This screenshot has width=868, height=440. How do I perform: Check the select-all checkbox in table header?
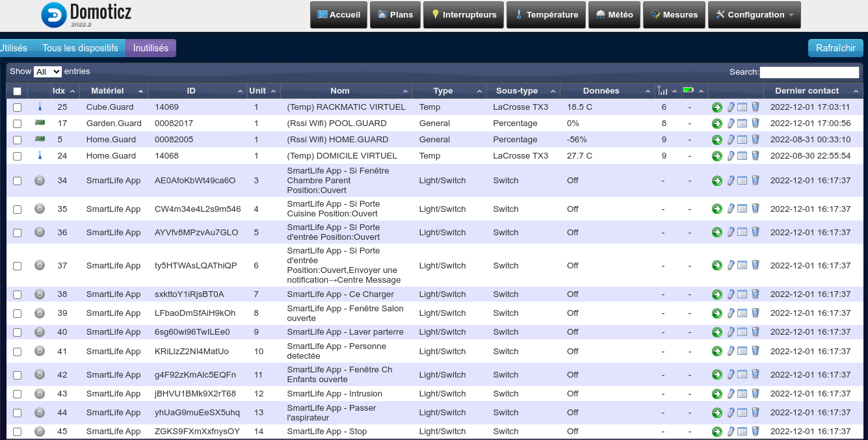(18, 92)
